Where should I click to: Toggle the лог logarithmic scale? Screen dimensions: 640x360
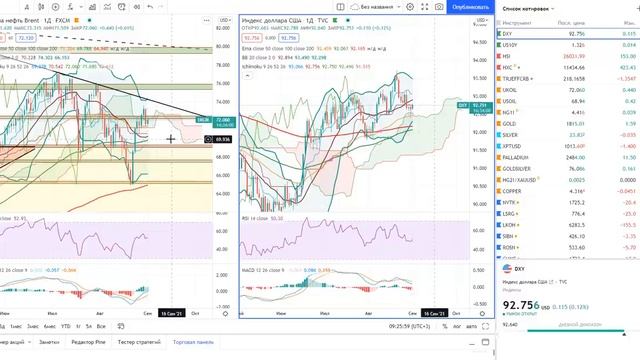tap(457, 326)
